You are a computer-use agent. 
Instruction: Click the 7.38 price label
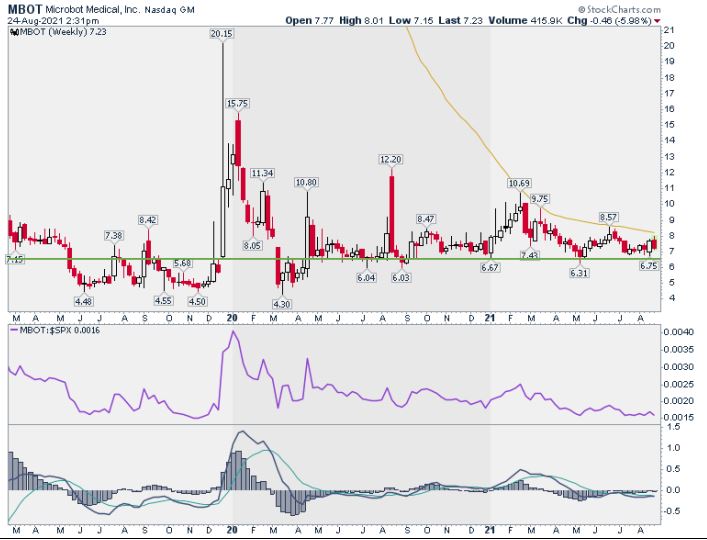click(114, 236)
